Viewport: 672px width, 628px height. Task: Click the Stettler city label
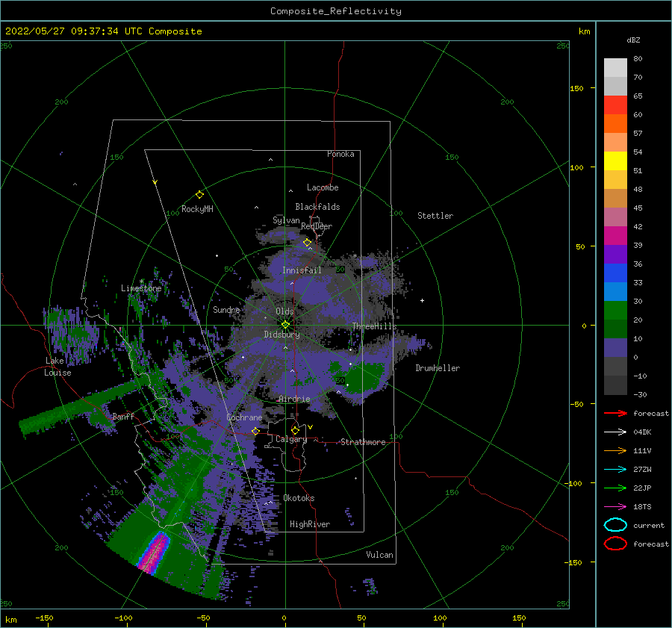[435, 216]
